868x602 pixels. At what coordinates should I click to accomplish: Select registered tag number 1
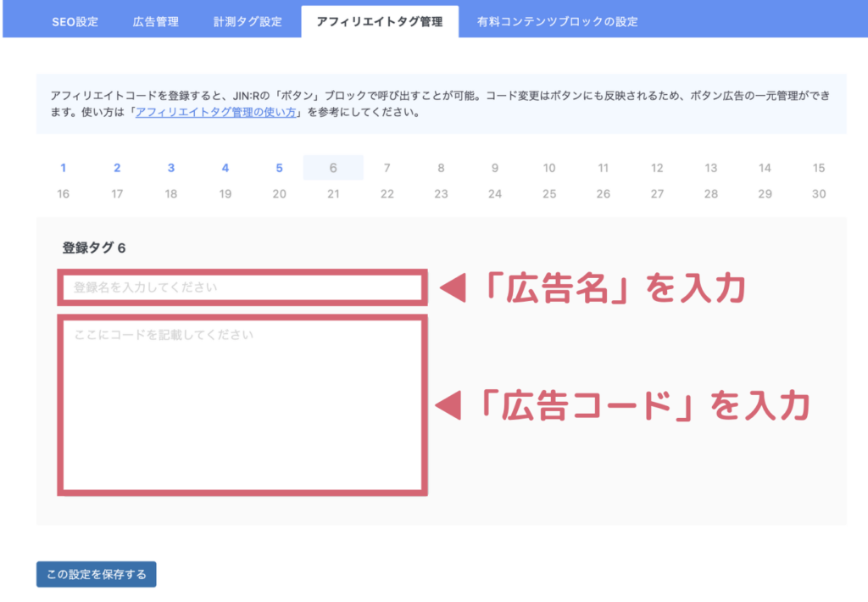pyautogui.click(x=64, y=168)
